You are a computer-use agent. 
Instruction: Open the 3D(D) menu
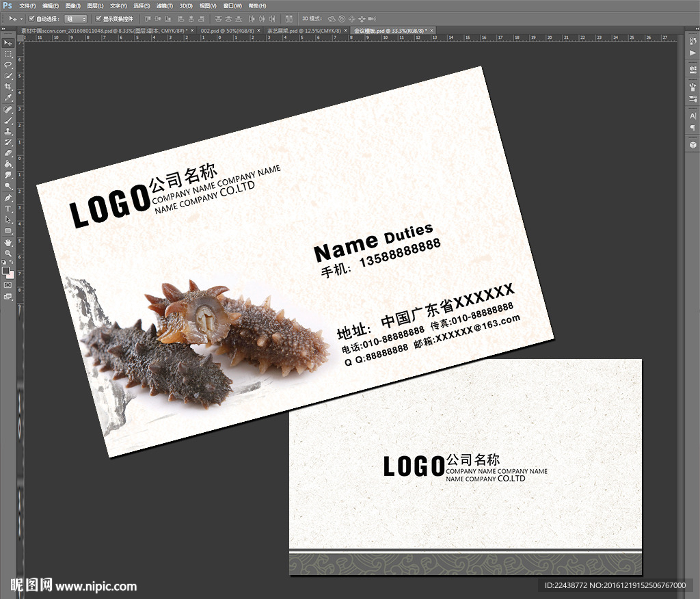coord(186,5)
